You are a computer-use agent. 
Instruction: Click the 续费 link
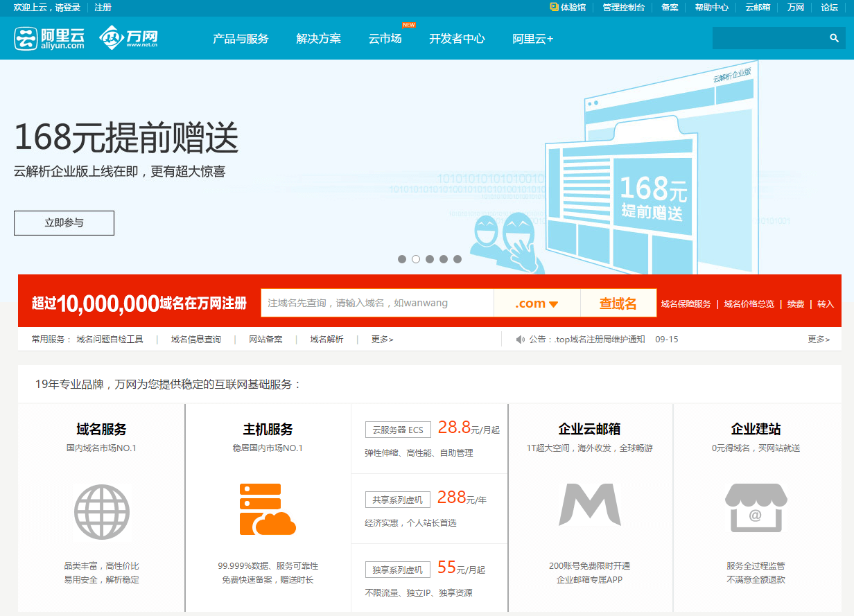[x=796, y=304]
